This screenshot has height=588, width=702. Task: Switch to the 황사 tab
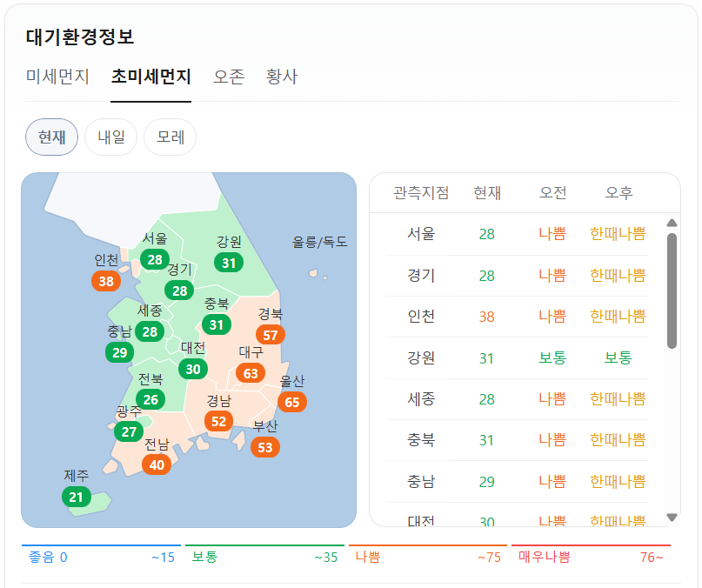(x=282, y=77)
